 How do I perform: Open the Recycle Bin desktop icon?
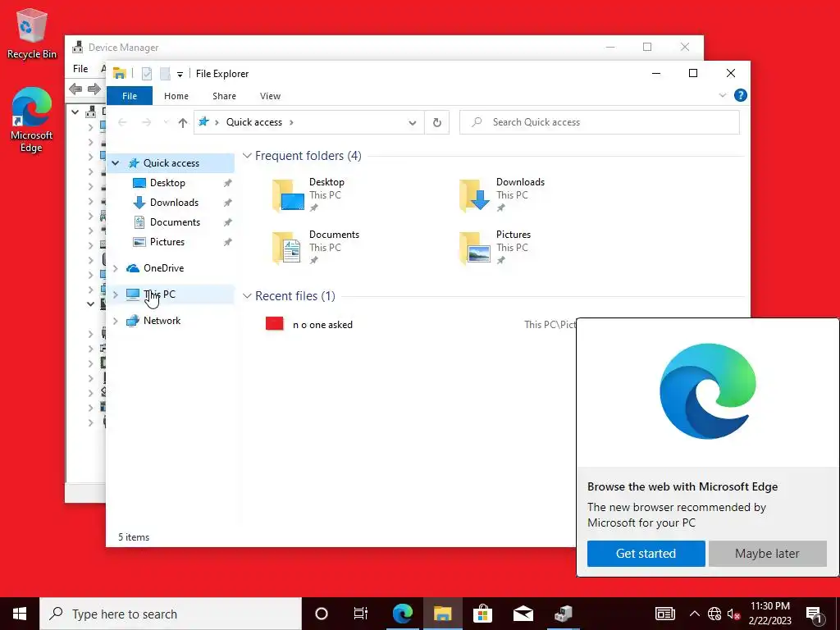click(x=32, y=33)
